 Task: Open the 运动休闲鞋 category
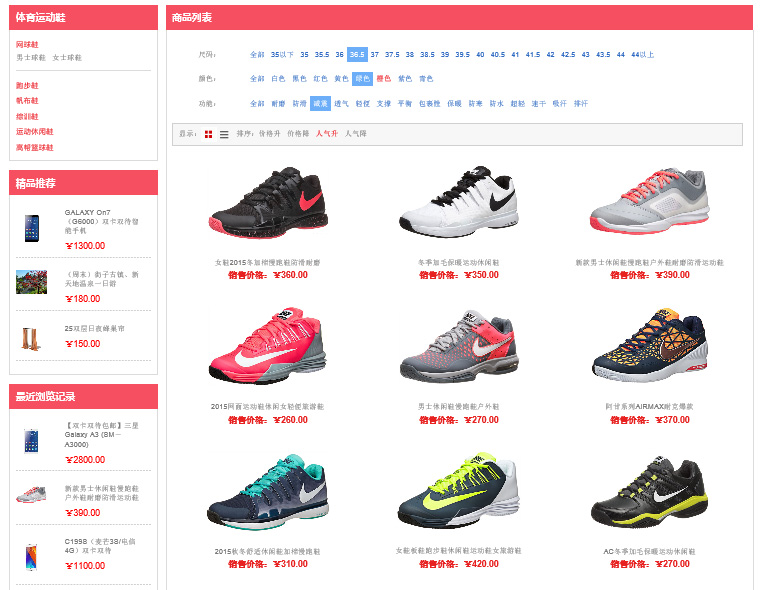[34, 132]
